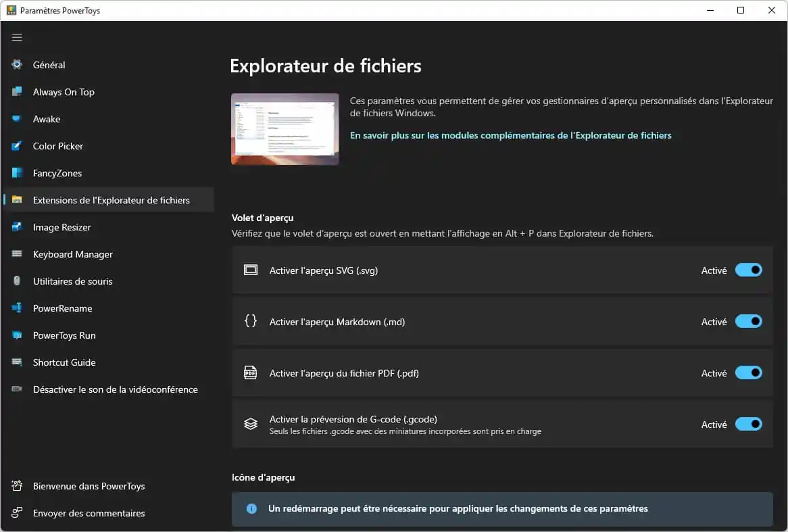Screen dimensions: 788x532
Task: Open Color Picker settings
Action: coord(109,146)
